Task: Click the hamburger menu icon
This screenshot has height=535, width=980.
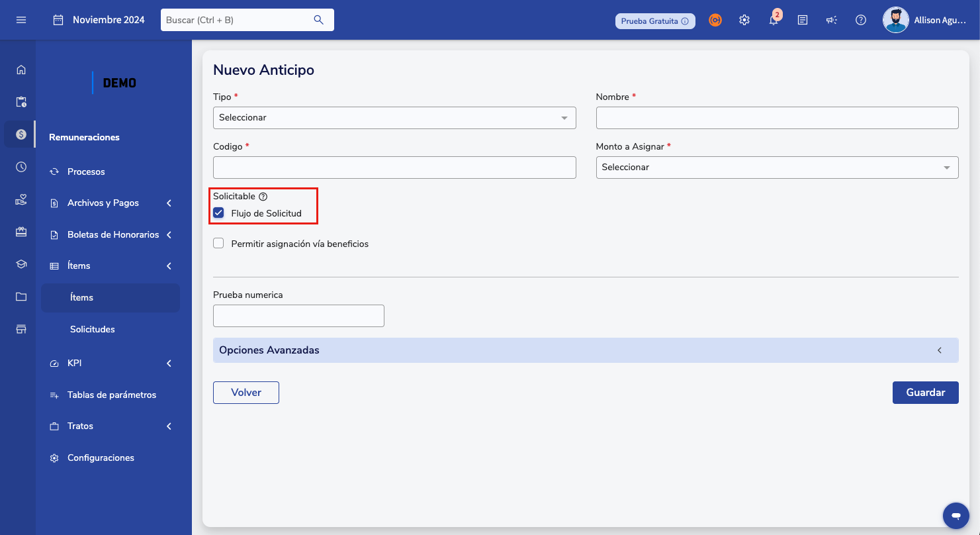Action: (x=21, y=20)
